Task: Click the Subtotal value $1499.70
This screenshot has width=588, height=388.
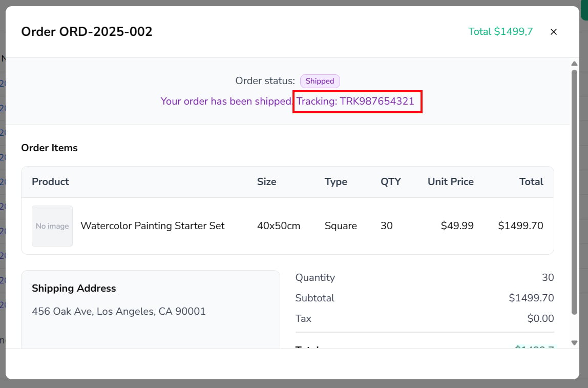Action: point(531,298)
